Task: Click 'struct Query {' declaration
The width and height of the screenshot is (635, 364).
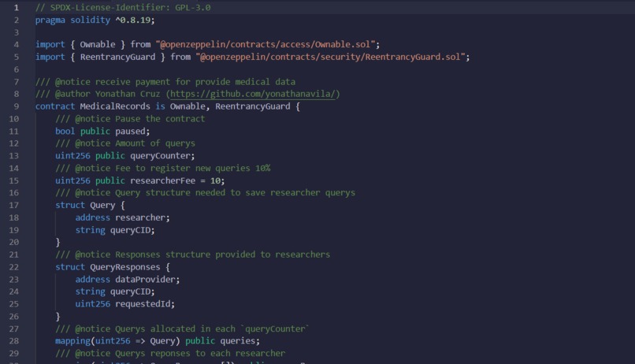Action: coord(90,206)
